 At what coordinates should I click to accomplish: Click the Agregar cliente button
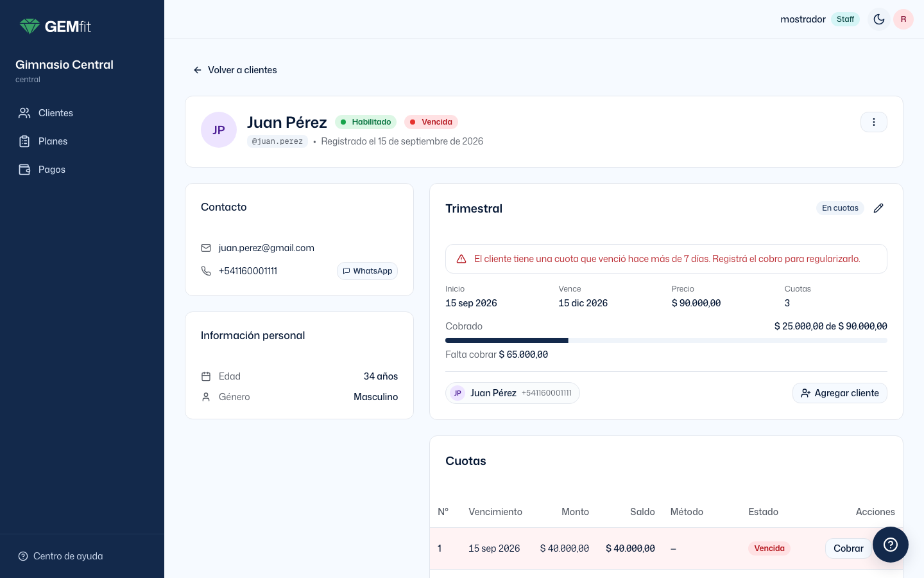coord(840,393)
